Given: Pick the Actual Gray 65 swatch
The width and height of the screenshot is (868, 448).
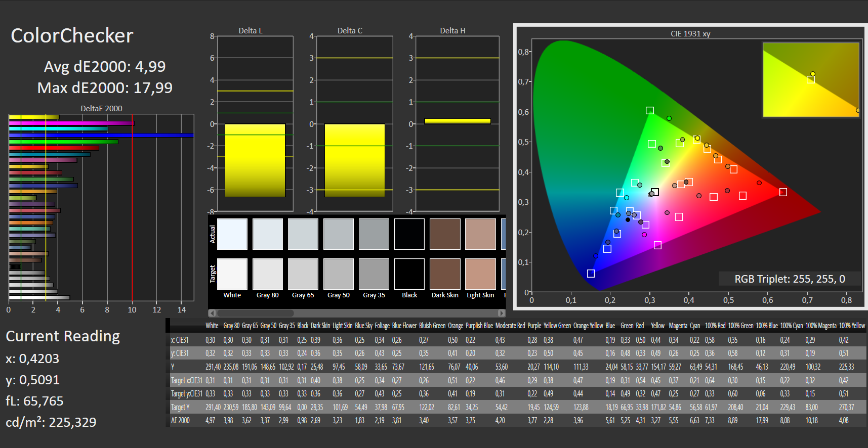Looking at the screenshot, I should click(303, 234).
